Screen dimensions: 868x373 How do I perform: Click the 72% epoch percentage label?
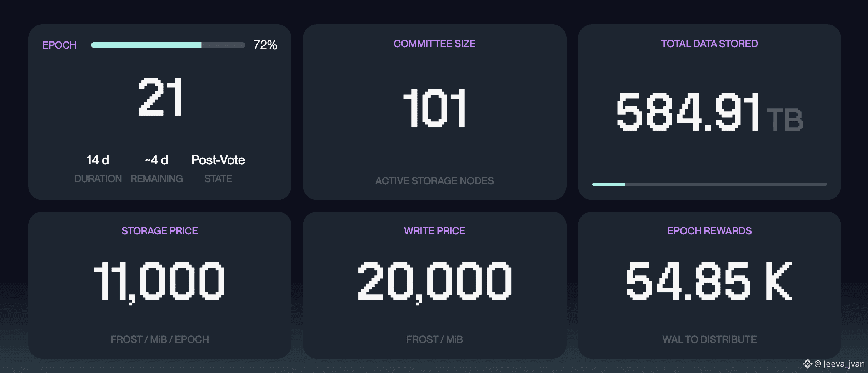pos(265,45)
